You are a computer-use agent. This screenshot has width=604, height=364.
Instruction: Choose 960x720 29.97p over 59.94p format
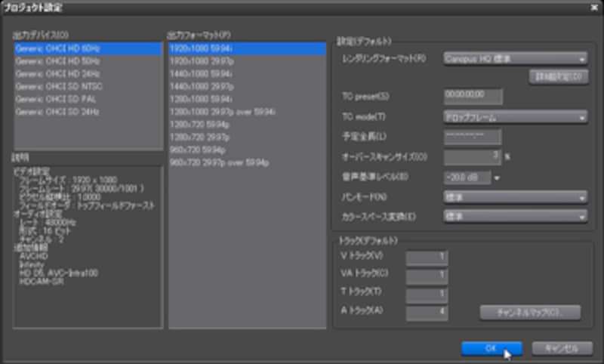pyautogui.click(x=248, y=162)
